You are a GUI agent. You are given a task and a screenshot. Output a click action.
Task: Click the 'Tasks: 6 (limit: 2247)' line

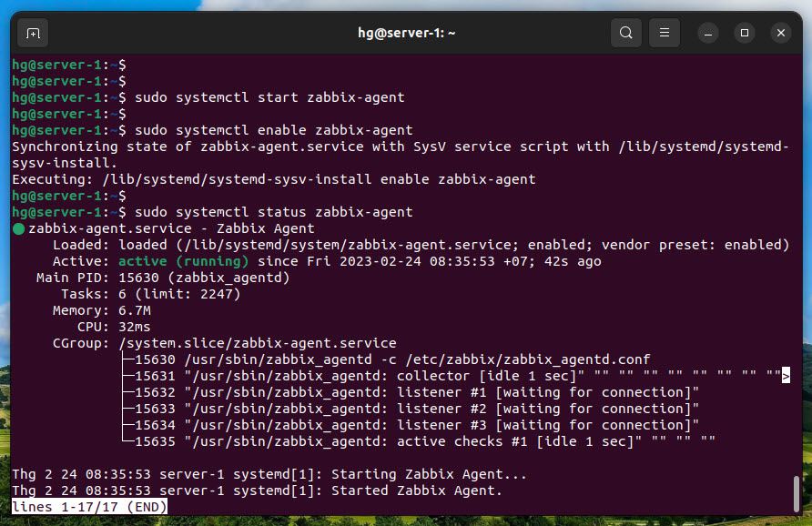point(151,294)
